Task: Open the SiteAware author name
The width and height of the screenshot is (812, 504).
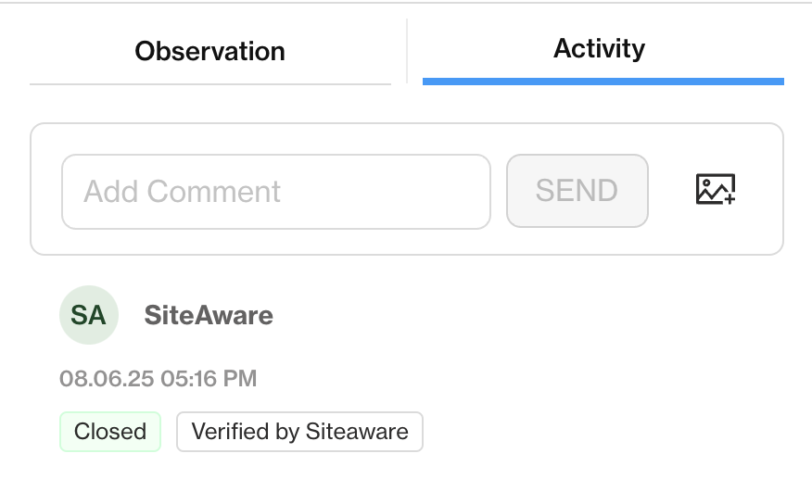Action: pos(209,315)
